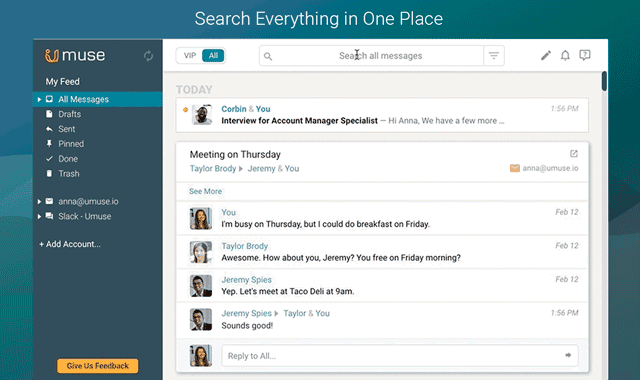The height and width of the screenshot is (380, 640).
Task: Switch feed filter to VIP
Action: point(190,56)
